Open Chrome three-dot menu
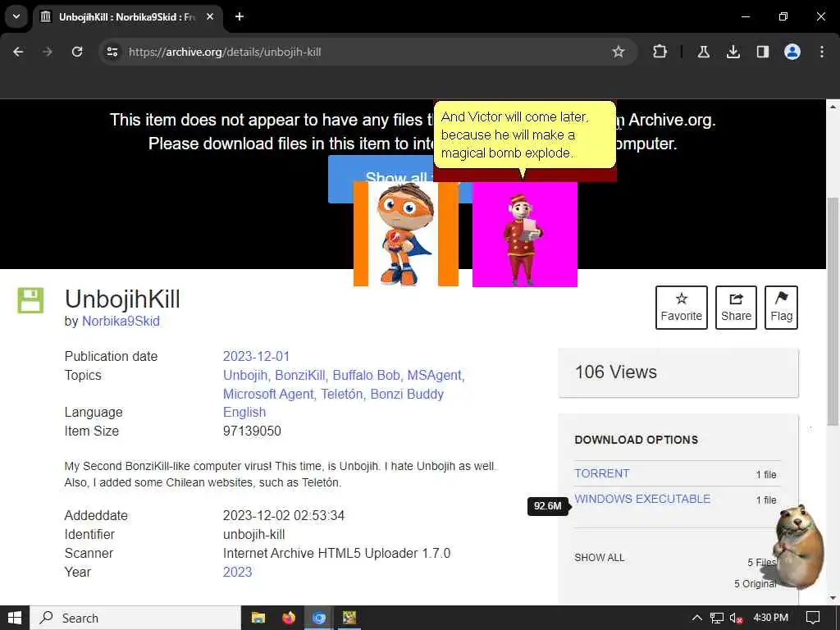This screenshot has width=840, height=630. [822, 52]
